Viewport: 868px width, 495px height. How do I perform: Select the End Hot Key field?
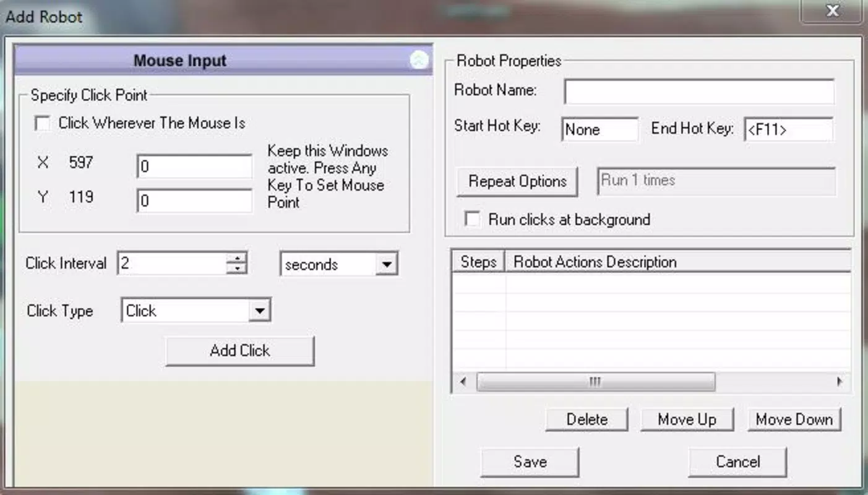tap(789, 129)
